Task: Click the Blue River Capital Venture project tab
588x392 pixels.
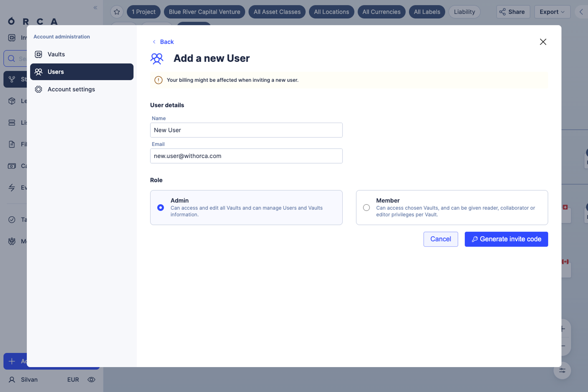Action: (x=204, y=11)
